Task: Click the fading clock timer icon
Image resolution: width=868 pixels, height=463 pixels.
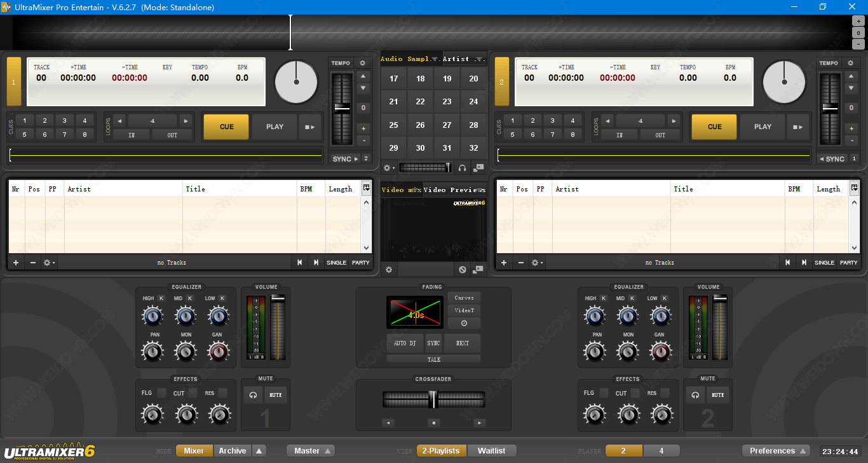Action: [x=464, y=323]
